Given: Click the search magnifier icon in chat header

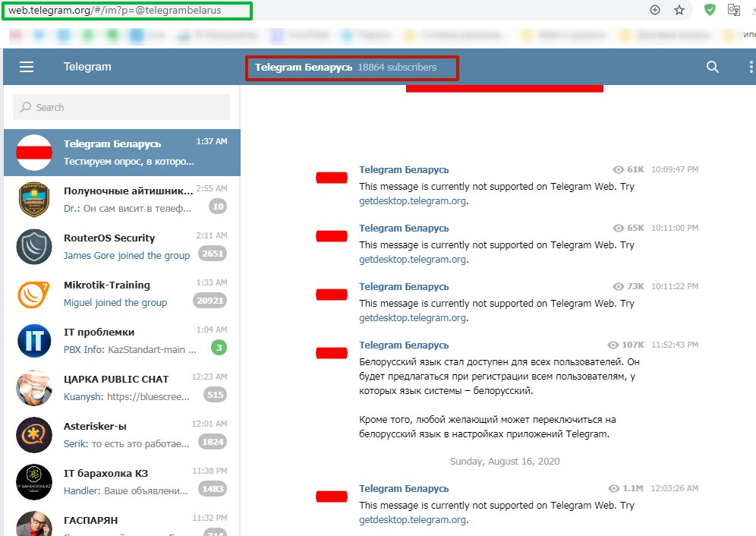Looking at the screenshot, I should pyautogui.click(x=712, y=67).
